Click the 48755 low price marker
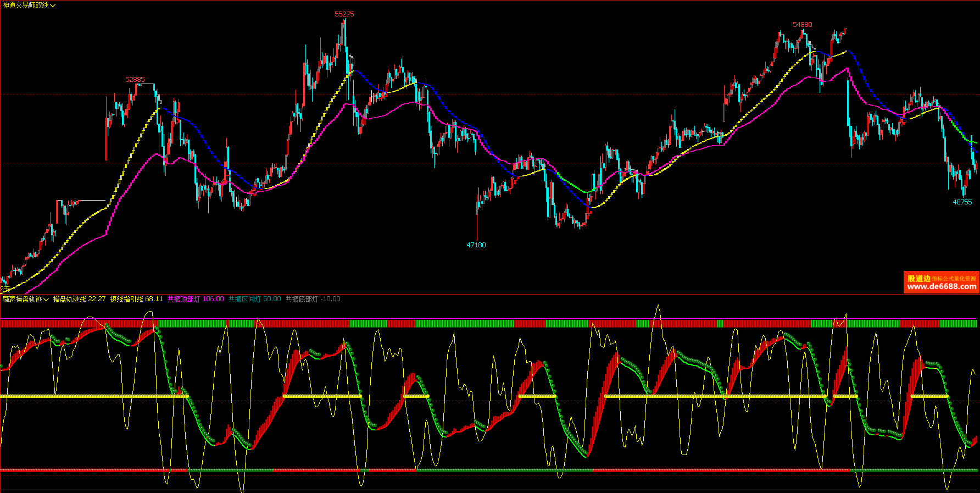Viewport: 980px width, 493px height. click(x=962, y=202)
